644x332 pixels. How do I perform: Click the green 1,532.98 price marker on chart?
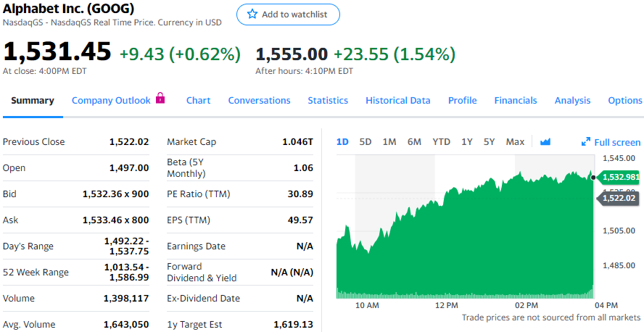click(x=620, y=177)
